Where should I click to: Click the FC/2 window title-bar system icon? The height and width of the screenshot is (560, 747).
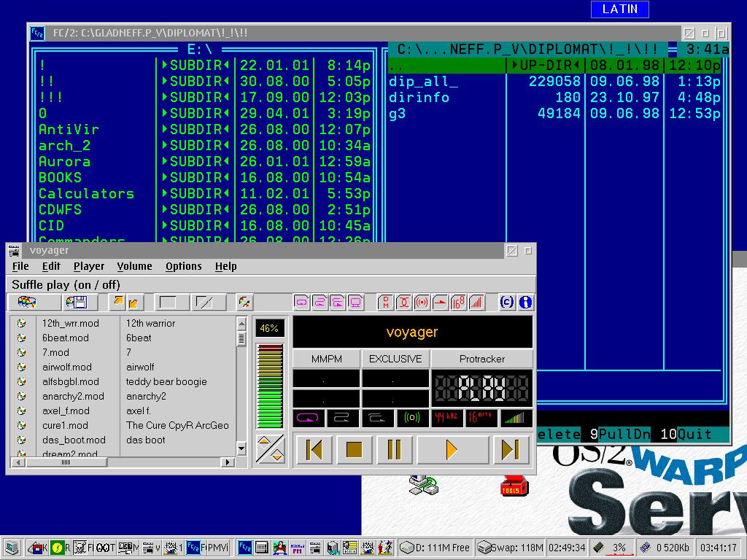pyautogui.click(x=36, y=33)
